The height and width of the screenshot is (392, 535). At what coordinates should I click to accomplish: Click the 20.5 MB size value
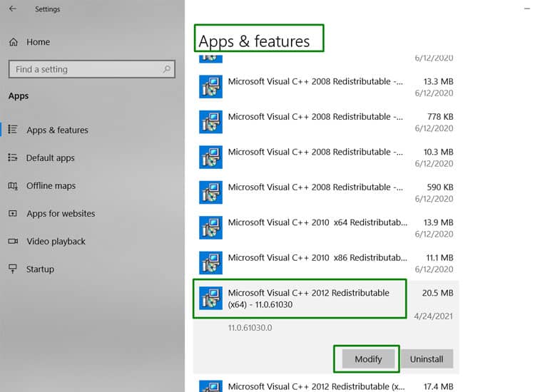[438, 293]
